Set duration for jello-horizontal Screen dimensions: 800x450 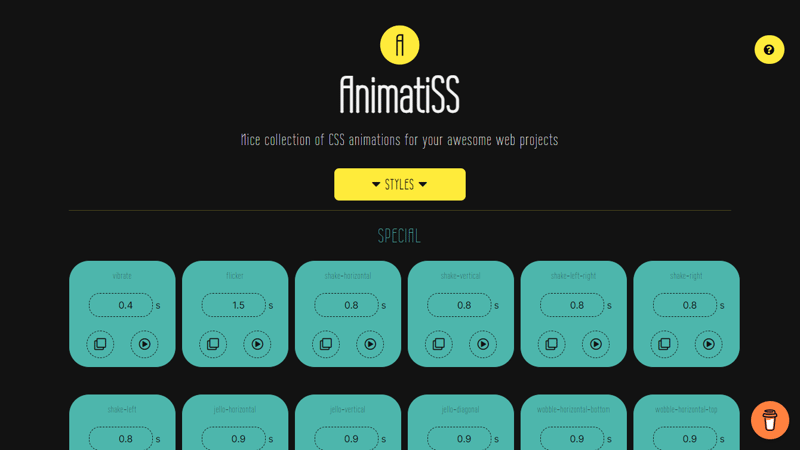pyautogui.click(x=234, y=438)
